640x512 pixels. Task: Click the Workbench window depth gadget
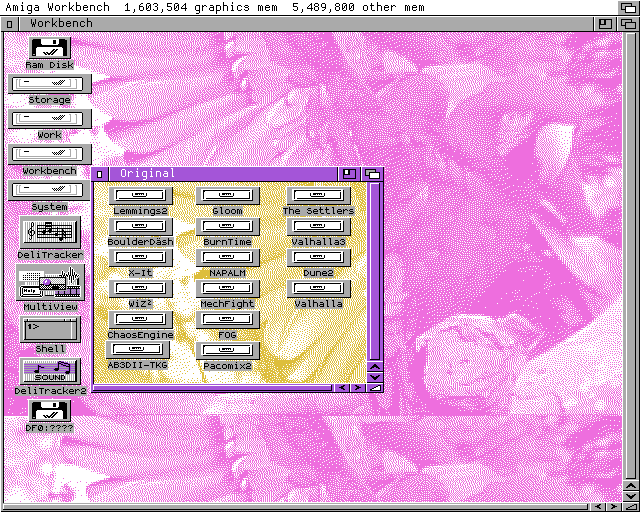click(x=628, y=24)
